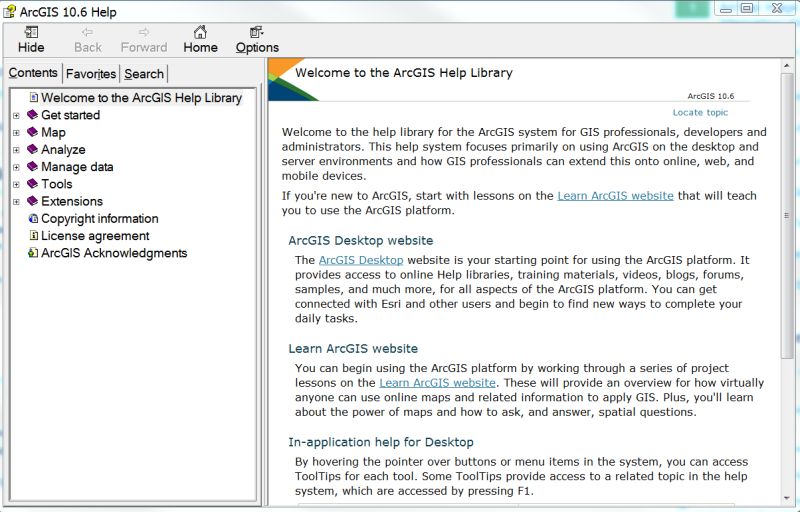Select the Get started topic

[x=70, y=115]
